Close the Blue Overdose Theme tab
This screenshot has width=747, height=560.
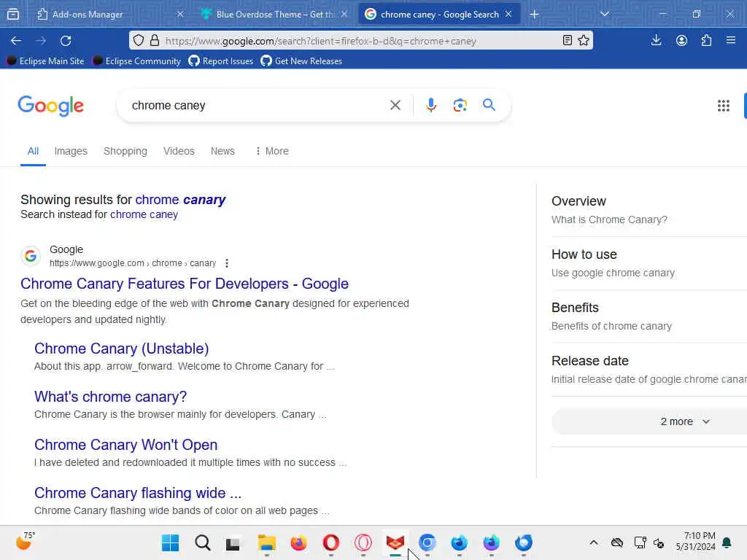pyautogui.click(x=344, y=15)
